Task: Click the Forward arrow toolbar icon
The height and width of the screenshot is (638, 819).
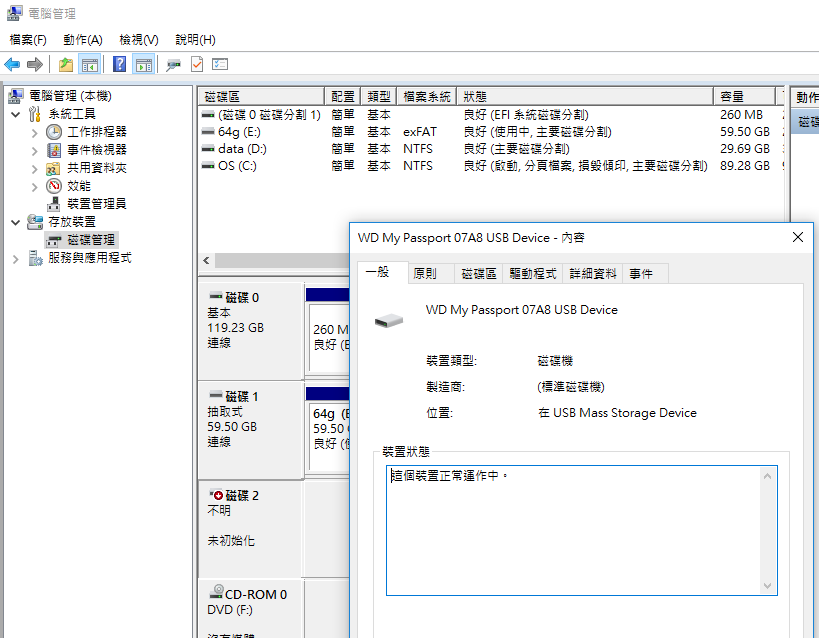Action: [x=35, y=65]
